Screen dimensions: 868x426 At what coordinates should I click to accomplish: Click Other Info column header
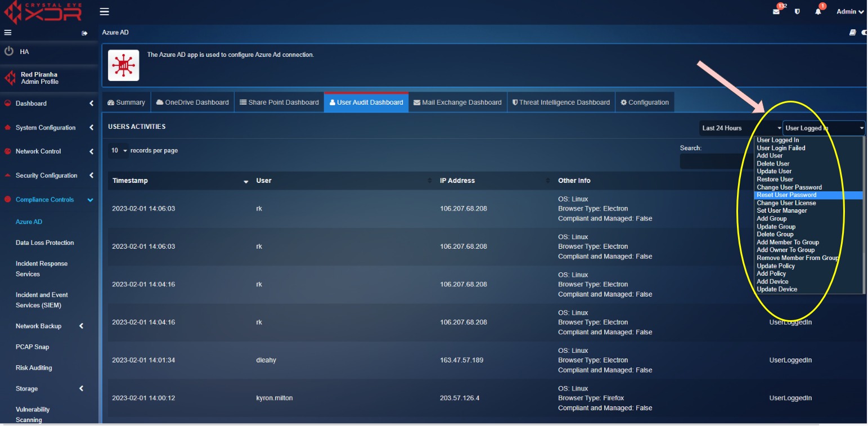coord(574,181)
